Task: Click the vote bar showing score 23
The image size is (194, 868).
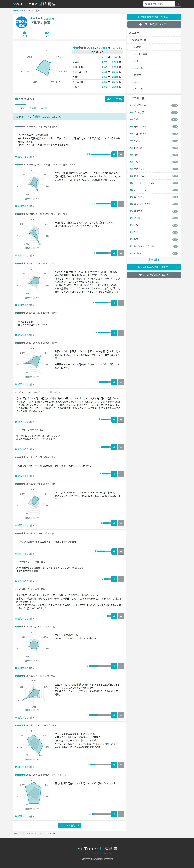Action: coord(100,154)
